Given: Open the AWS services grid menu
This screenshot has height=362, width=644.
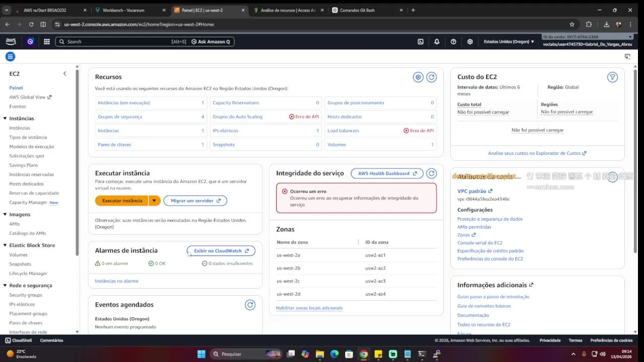Looking at the screenshot, I should click(47, 42).
